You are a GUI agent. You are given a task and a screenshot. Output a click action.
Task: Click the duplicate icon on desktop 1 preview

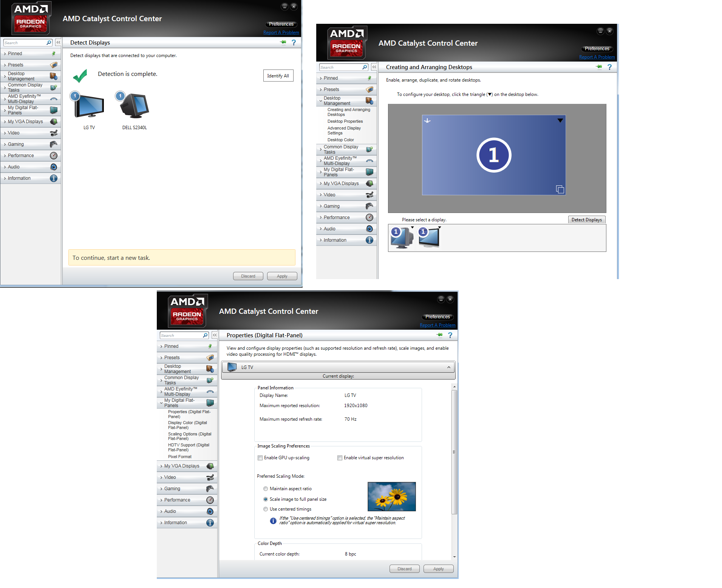click(560, 189)
